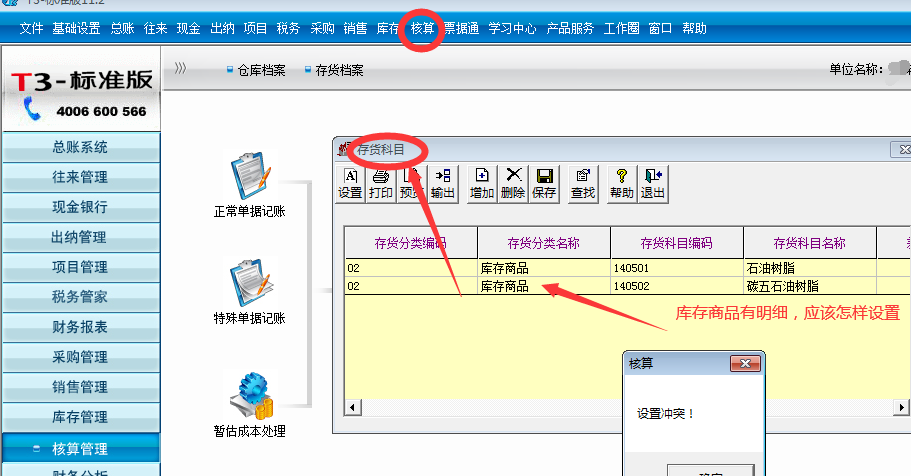Click scroll left arrow of table

[x=353, y=407]
